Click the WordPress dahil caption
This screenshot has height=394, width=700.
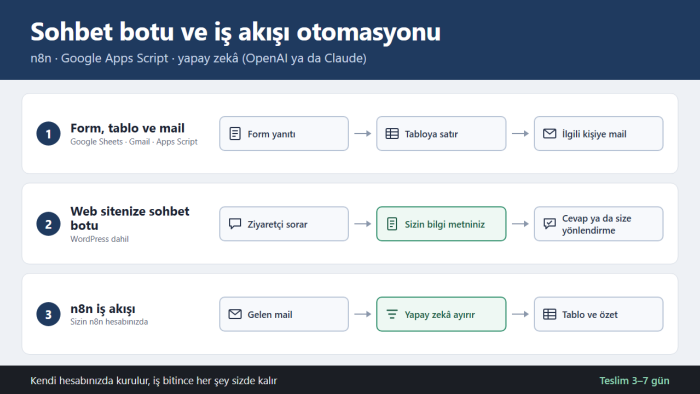click(x=99, y=239)
